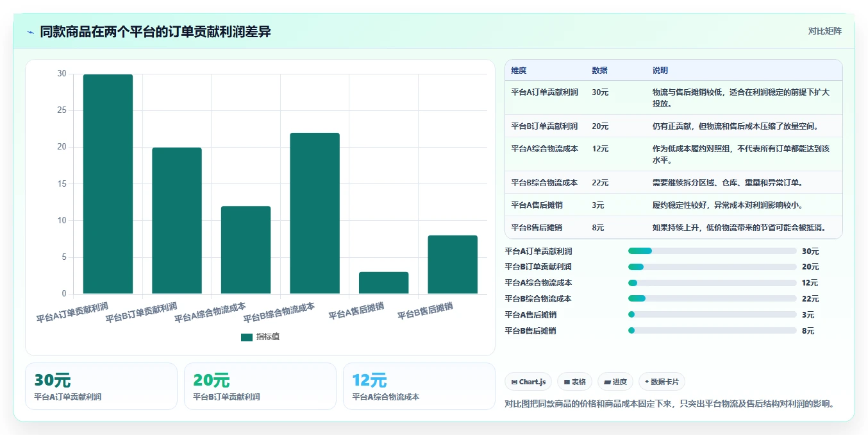Open the 30元 平台A订单贡献利润 card
This screenshot has height=435, width=868.
(101, 386)
